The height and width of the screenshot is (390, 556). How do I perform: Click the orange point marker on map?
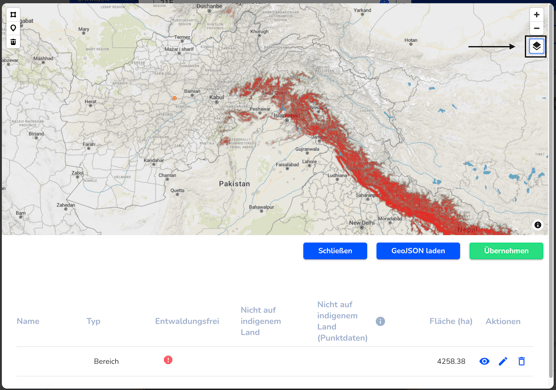pyautogui.click(x=174, y=98)
